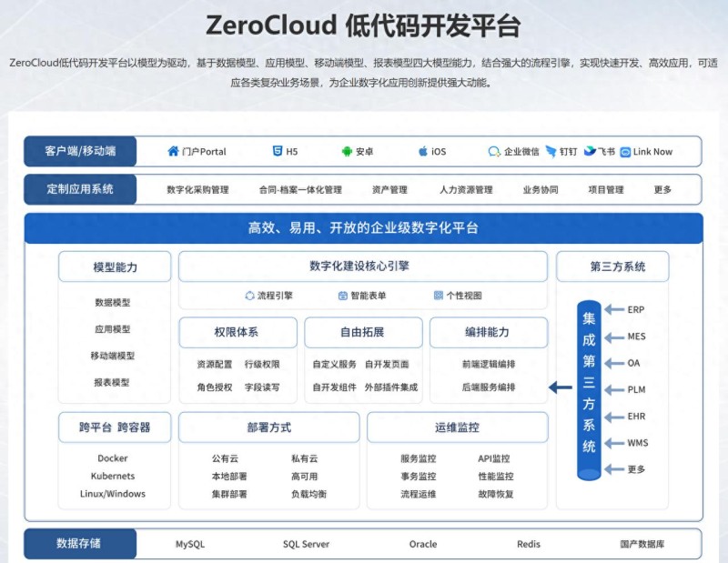Viewport: 728px width, 563px height.
Task: Click Linux/Windows text
Action: pos(113,494)
